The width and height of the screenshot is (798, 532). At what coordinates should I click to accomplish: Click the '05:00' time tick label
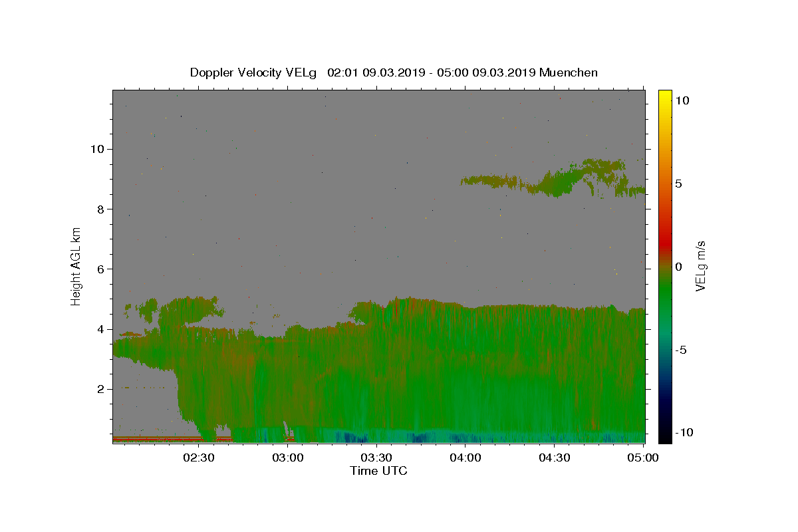(x=643, y=458)
